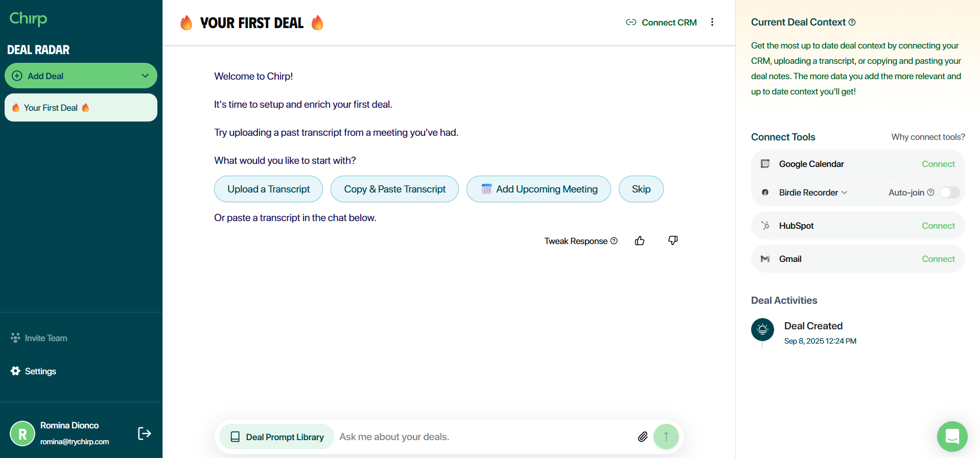This screenshot has height=458, width=980.
Task: Expand the Birdie Recorder dropdown
Action: point(844,192)
